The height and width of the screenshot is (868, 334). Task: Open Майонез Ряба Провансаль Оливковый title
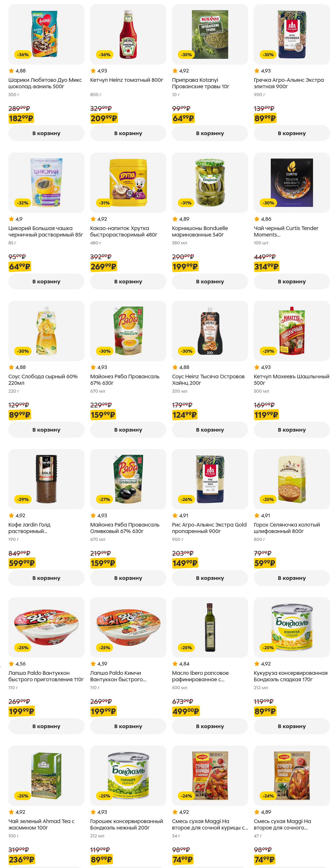(x=124, y=528)
